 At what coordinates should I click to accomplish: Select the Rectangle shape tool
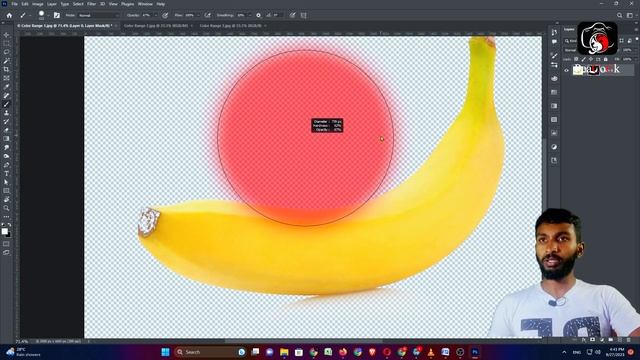click(x=7, y=191)
